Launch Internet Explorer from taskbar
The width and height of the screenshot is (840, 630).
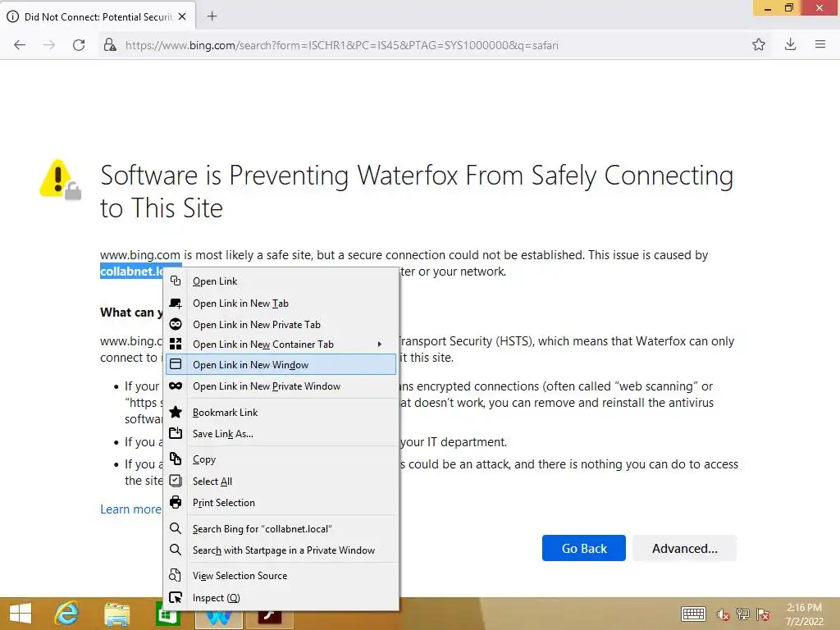coord(67,614)
